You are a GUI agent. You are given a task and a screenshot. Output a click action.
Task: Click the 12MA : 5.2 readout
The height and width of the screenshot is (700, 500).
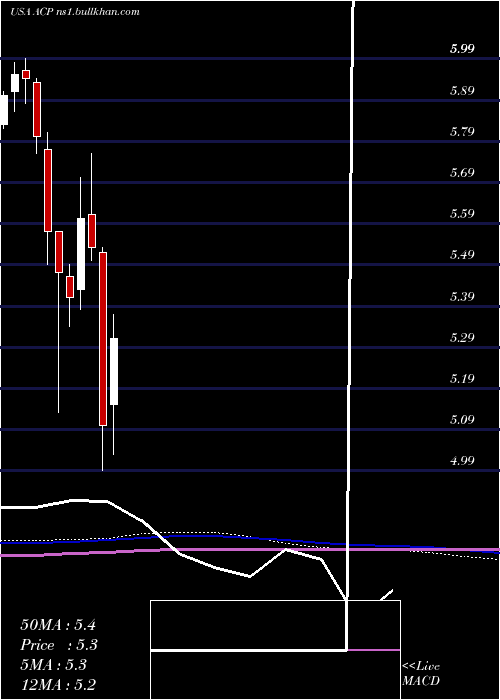(58, 685)
